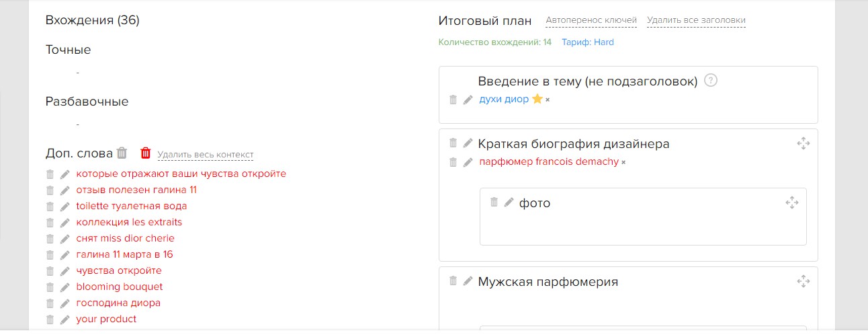Click the gray trash icon beside Доп. слова
The image size is (868, 335).
[x=122, y=153]
